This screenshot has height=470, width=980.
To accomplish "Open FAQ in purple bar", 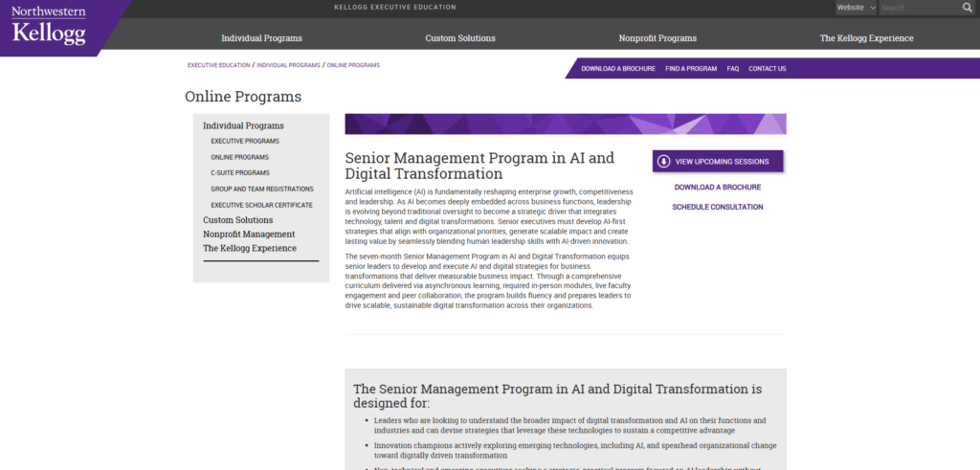I will [x=732, y=69].
